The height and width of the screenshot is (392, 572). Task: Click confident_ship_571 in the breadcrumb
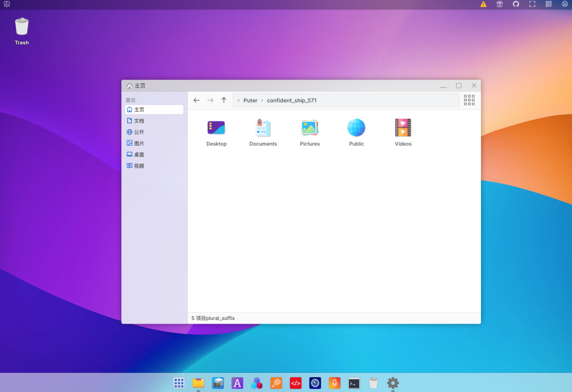[291, 100]
